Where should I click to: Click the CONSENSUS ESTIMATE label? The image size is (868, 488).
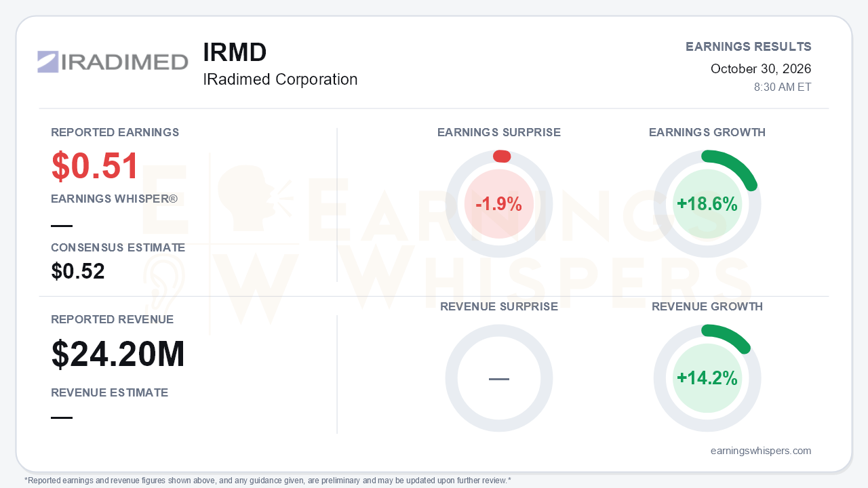click(118, 247)
